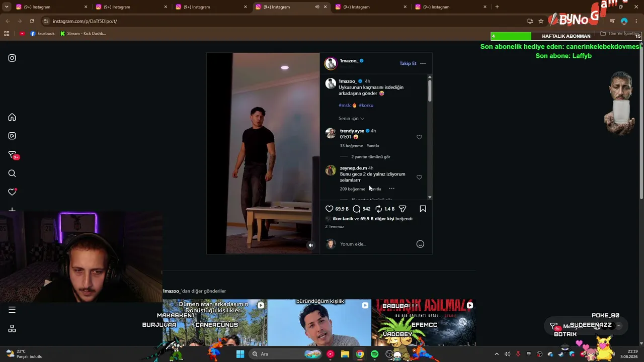The image size is (644, 362).
Task: Click the comments panel scrollbar
Action: [430, 90]
